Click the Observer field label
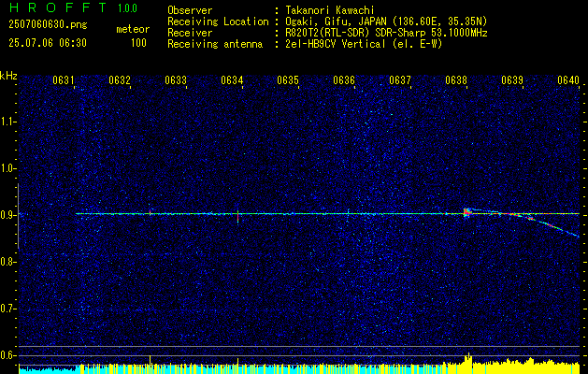 point(190,10)
